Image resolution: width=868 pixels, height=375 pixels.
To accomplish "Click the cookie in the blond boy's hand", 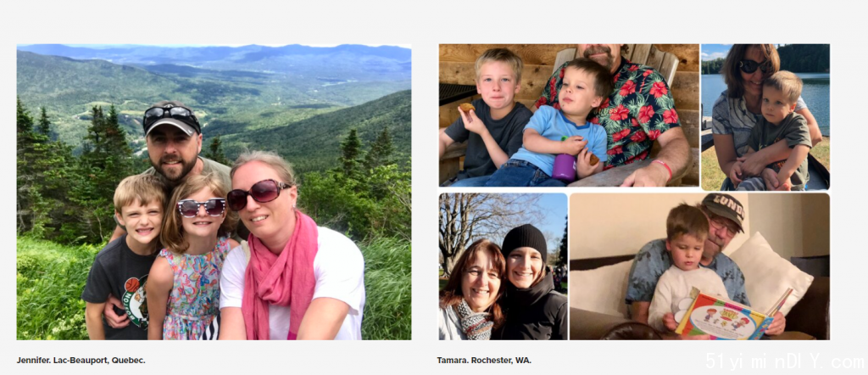I will (x=467, y=108).
